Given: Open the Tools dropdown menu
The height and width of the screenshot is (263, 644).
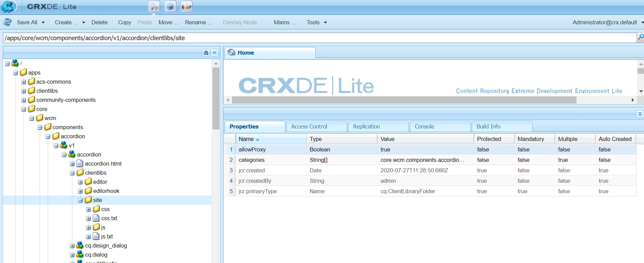Looking at the screenshot, I should pos(316,22).
